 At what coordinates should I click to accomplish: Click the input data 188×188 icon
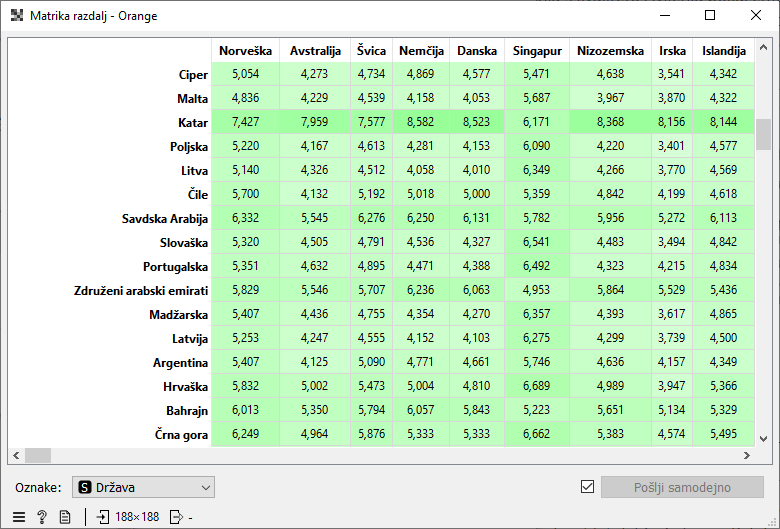point(102,517)
